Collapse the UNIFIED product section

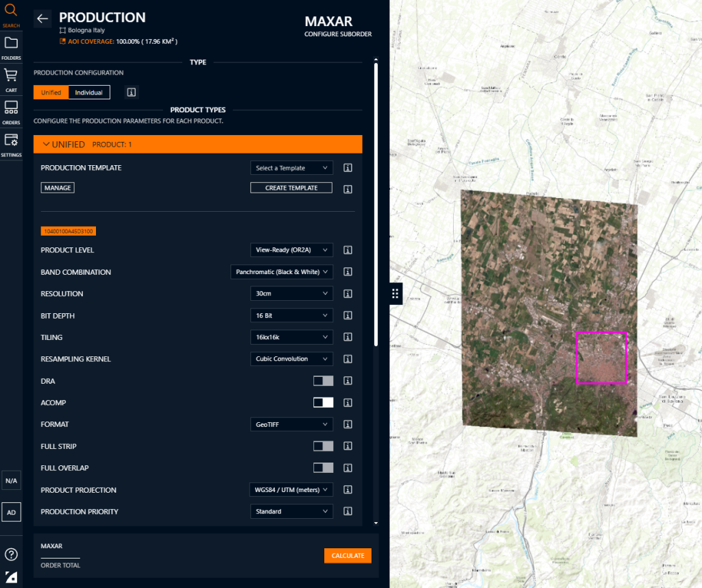click(198, 144)
